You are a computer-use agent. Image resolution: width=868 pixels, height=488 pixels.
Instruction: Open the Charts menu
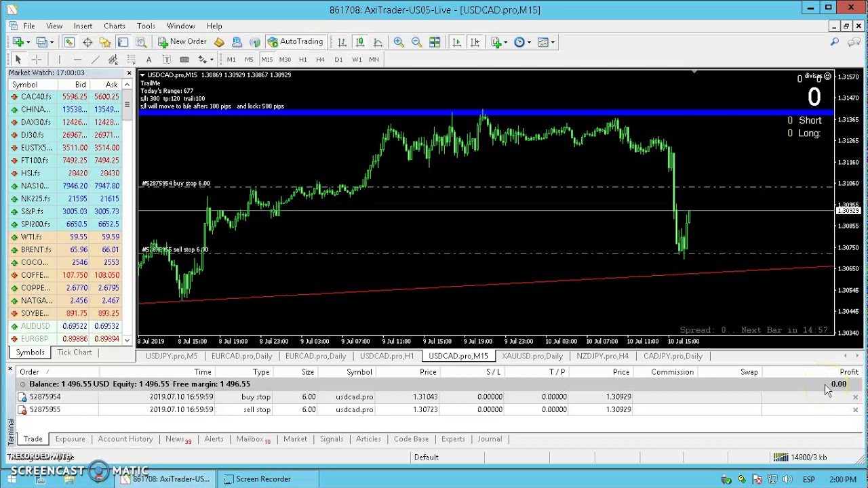(114, 26)
